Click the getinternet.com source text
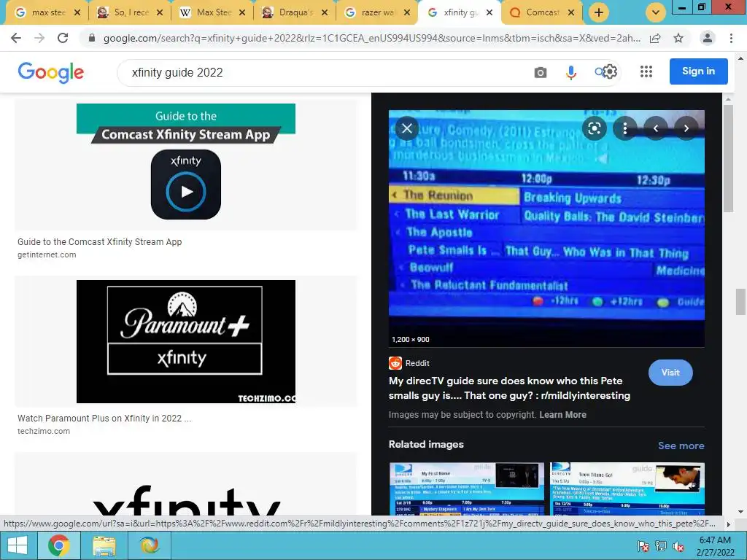747x560 pixels. (x=47, y=254)
